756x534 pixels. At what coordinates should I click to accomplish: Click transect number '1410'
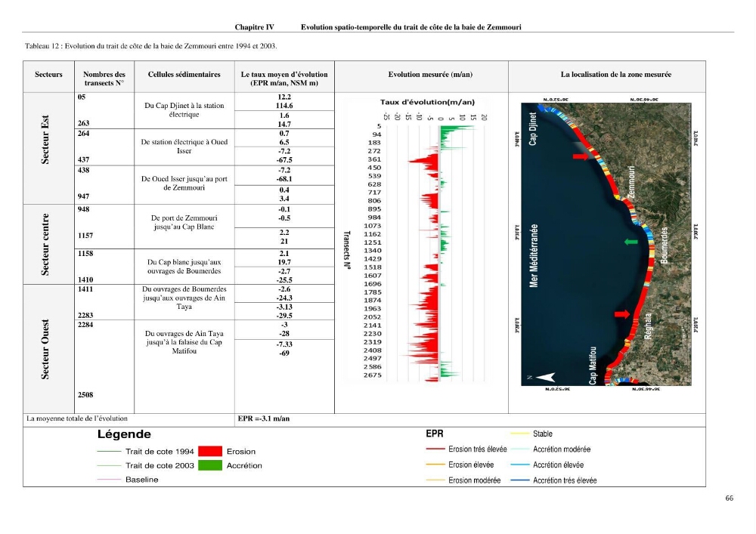click(85, 279)
